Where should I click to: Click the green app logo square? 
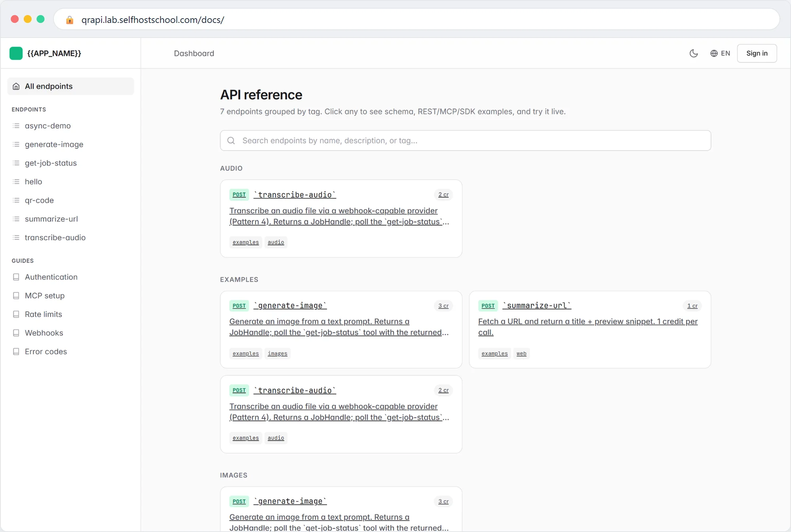tap(16, 53)
